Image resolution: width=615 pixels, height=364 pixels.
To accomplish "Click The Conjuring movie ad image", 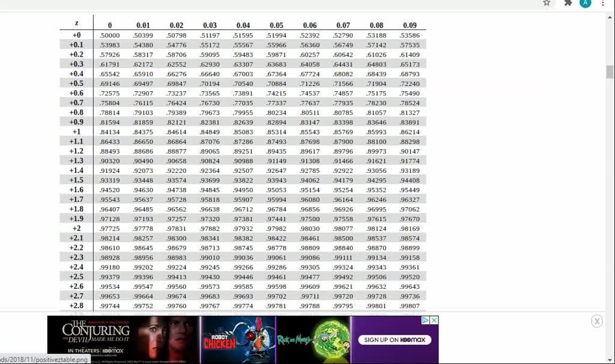I will [x=123, y=339].
